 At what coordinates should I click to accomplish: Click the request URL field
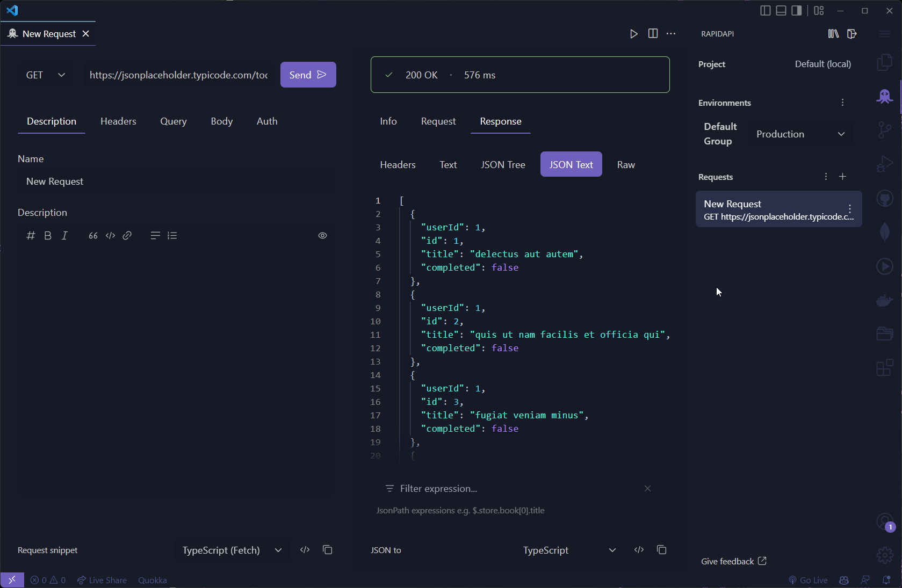click(x=179, y=75)
